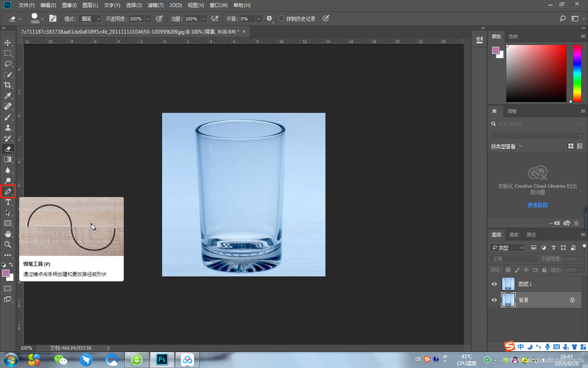Screen dimensions: 588x368
Task: Switch to the 通道 tab
Action: tap(514, 235)
